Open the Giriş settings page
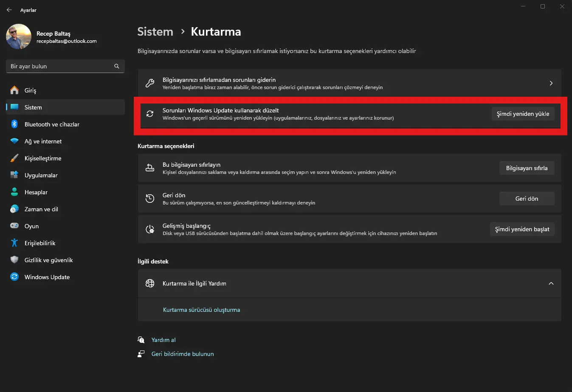This screenshot has height=392, width=572. pyautogui.click(x=65, y=90)
